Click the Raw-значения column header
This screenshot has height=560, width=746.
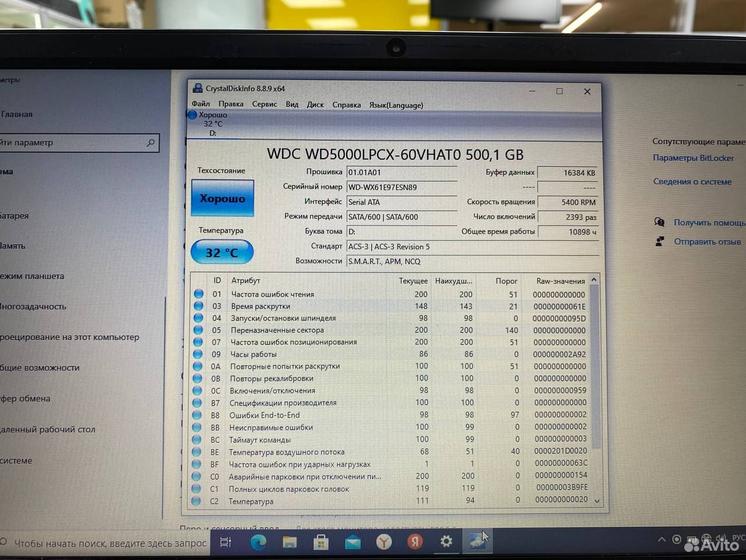tap(560, 281)
